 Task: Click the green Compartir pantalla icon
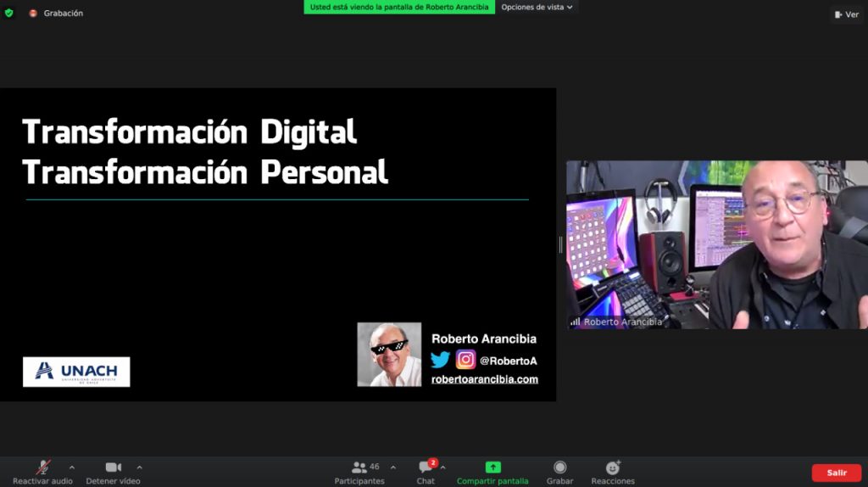[492, 467]
